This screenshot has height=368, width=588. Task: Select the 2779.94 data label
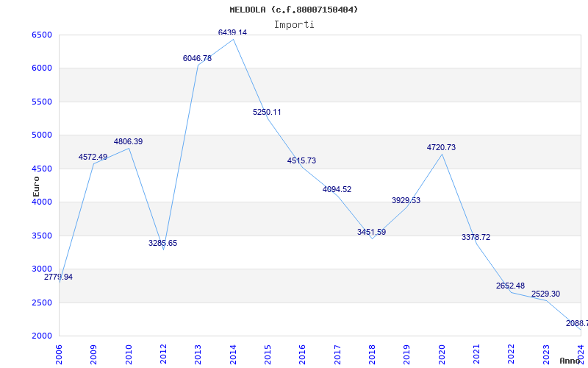click(x=59, y=277)
